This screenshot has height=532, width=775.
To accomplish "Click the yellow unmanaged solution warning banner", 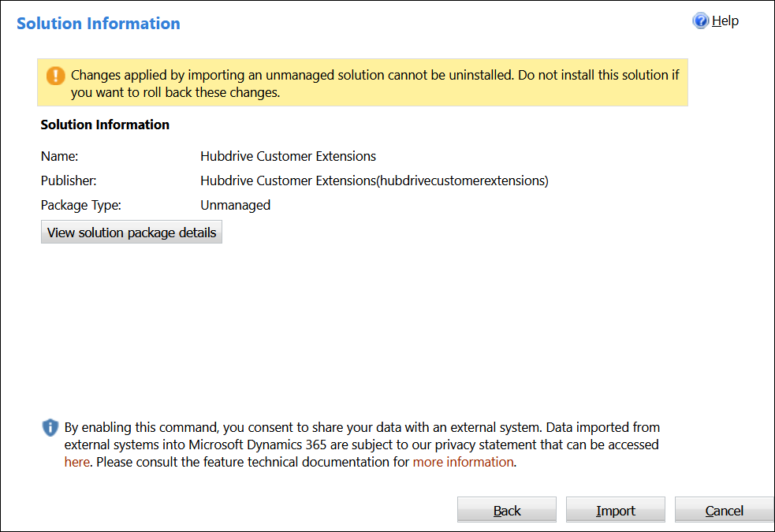I will click(x=363, y=83).
